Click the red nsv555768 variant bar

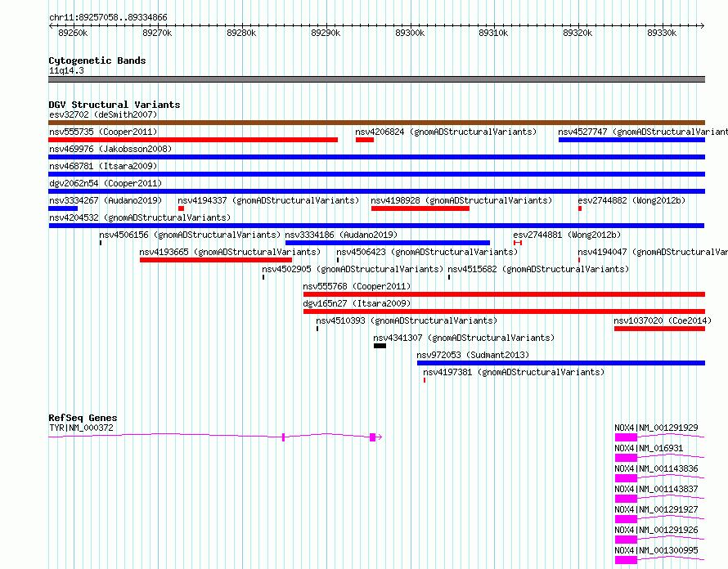pyautogui.click(x=504, y=294)
